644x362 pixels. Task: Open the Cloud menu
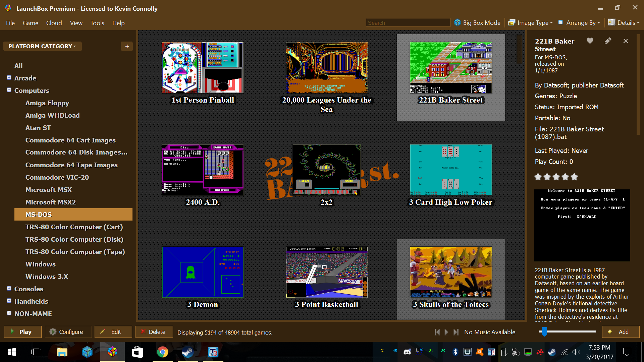pos(54,23)
